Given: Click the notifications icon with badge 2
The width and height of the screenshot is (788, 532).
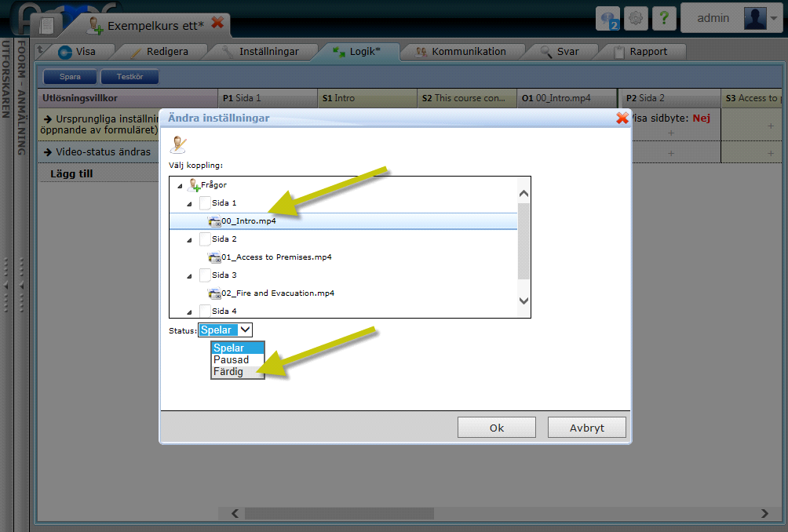Looking at the screenshot, I should (x=608, y=19).
